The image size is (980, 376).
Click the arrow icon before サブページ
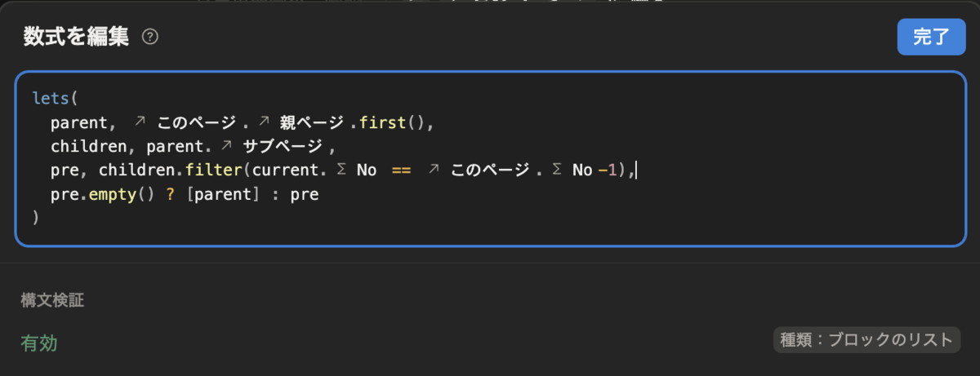pos(227,147)
